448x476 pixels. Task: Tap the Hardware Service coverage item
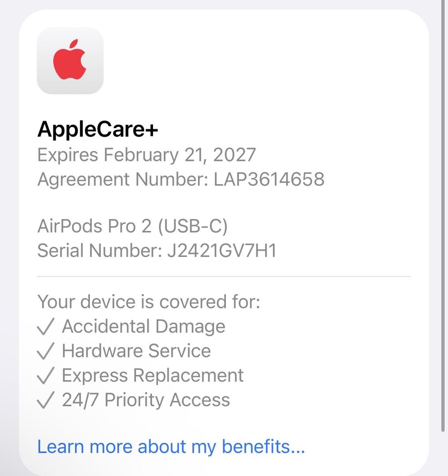pos(136,351)
